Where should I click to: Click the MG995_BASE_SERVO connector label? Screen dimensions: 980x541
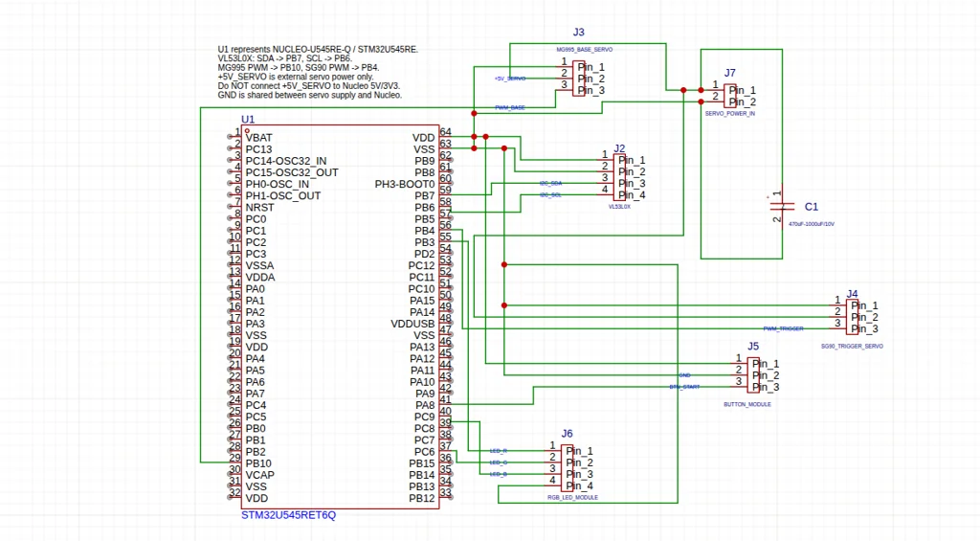585,50
